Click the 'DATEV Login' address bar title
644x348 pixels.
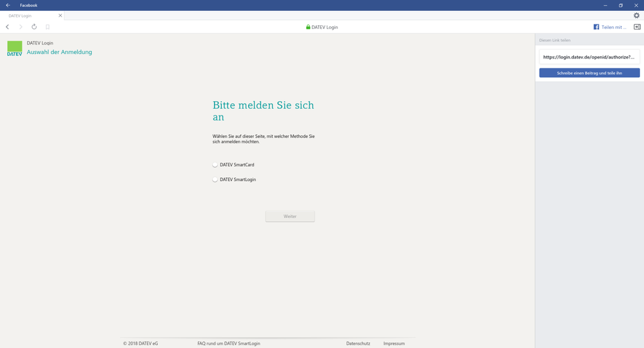tap(324, 27)
